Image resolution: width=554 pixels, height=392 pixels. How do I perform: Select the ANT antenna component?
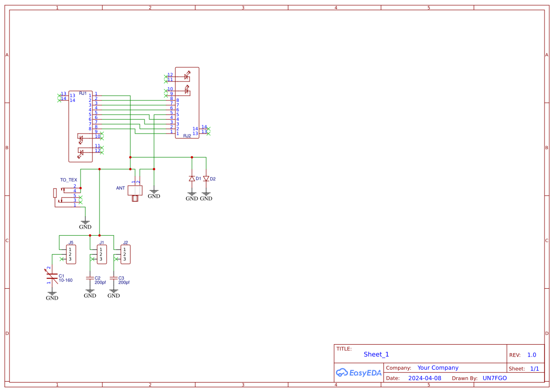coord(134,189)
